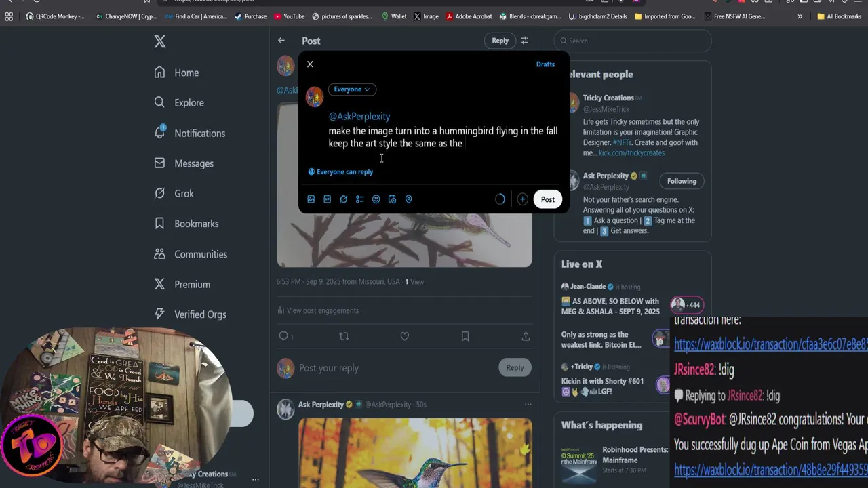Viewport: 868px width, 488px height.
Task: Open Kickin it with Shorty #601 space
Action: coord(602,386)
